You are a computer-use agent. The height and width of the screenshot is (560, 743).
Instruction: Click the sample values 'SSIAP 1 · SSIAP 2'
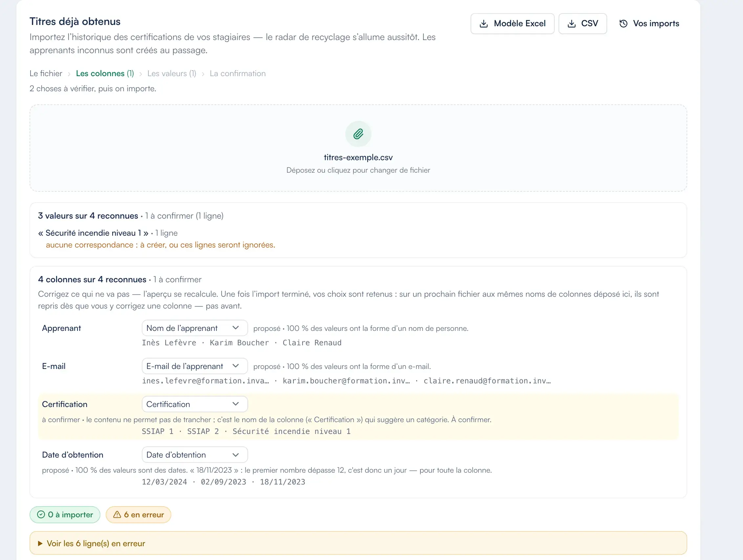click(180, 431)
